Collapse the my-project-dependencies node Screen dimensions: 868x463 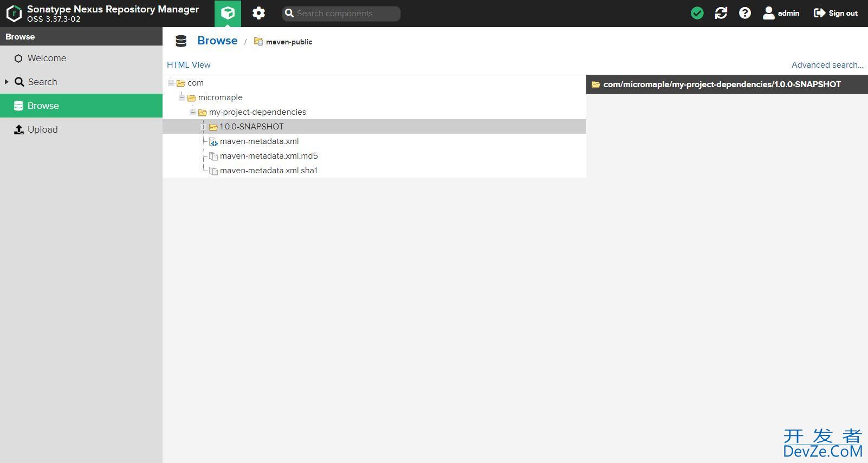point(192,112)
